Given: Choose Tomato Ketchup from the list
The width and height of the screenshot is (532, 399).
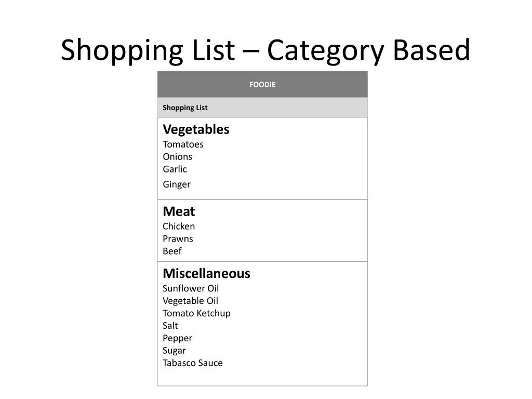Looking at the screenshot, I should pyautogui.click(x=196, y=313).
